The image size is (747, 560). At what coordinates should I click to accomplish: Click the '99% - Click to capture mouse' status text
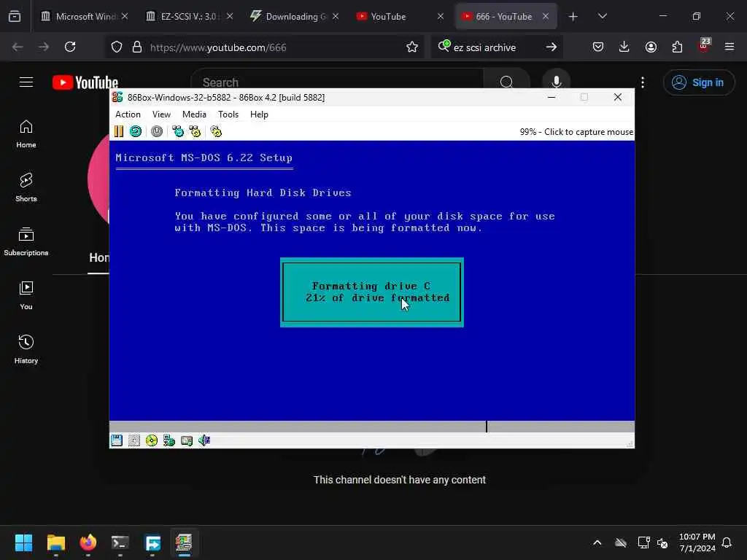tap(576, 132)
